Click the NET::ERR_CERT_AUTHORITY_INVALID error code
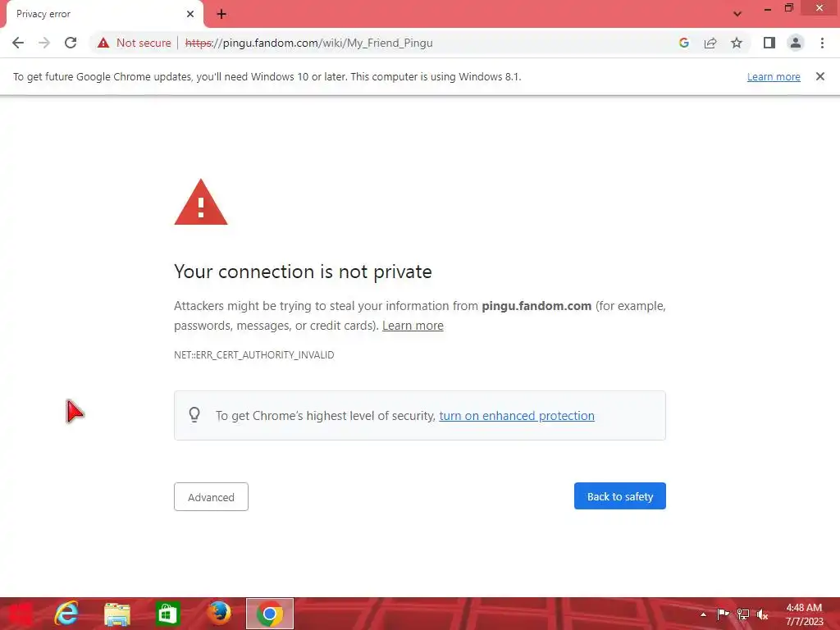This screenshot has width=840, height=630. [254, 355]
